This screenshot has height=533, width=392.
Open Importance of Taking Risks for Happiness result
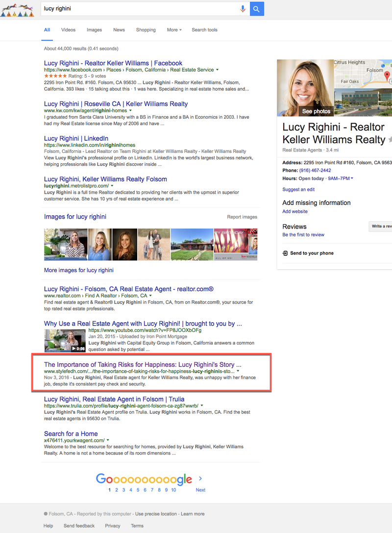(143, 365)
